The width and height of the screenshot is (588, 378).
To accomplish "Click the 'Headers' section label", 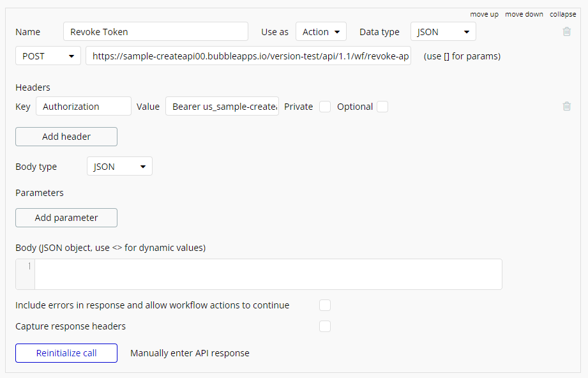I will [x=33, y=87].
